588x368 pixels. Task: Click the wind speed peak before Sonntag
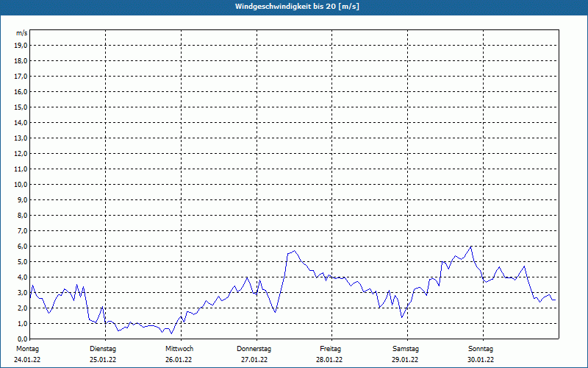click(x=471, y=247)
